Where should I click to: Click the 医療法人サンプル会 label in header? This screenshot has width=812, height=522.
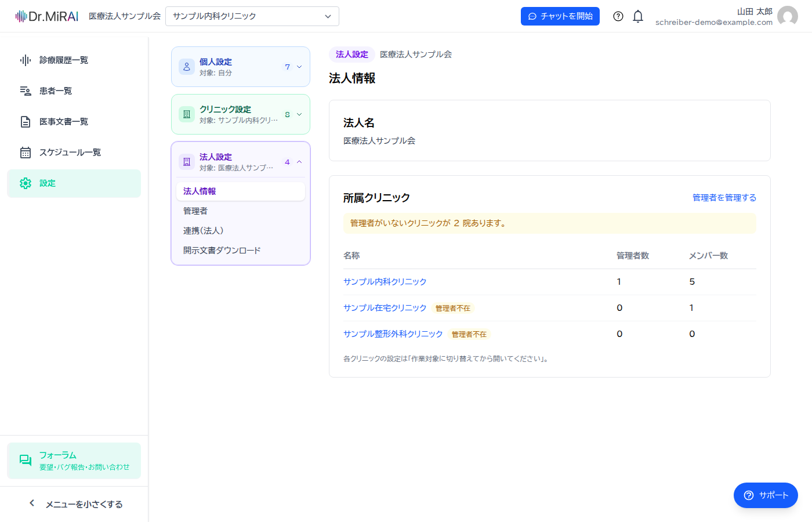pos(125,16)
